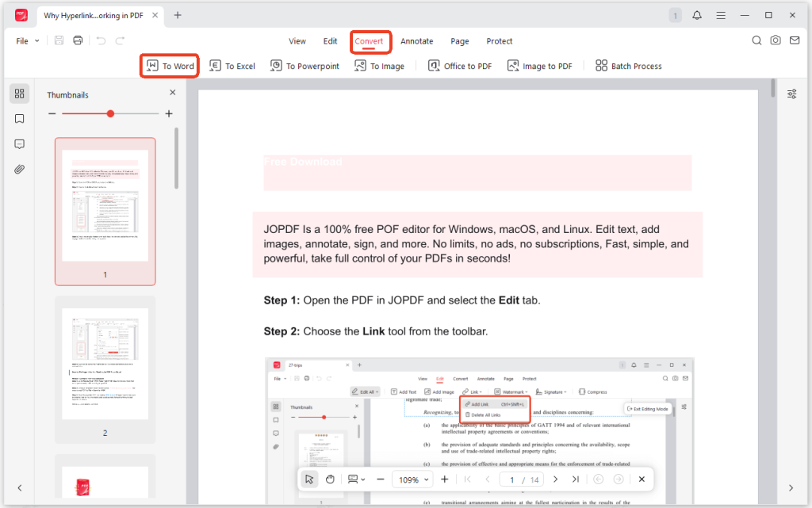Decrease thumbnail size with minus
This screenshot has height=508, width=812.
pyautogui.click(x=52, y=114)
